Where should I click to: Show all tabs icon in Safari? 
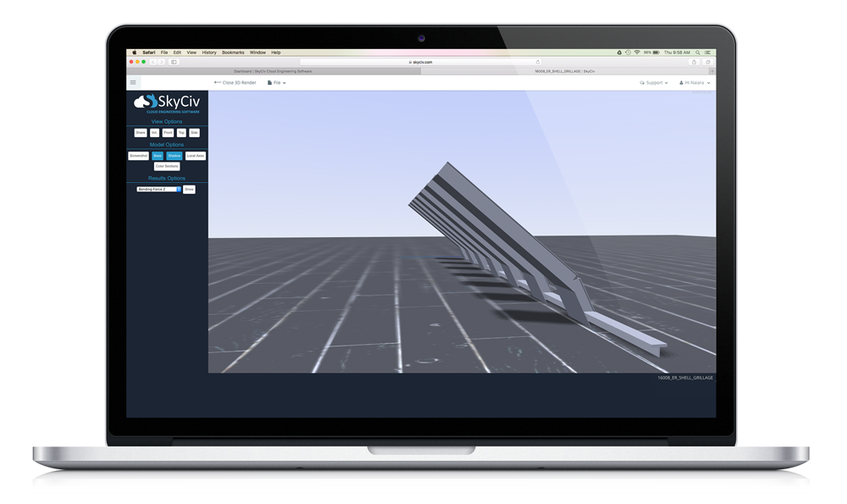707,62
